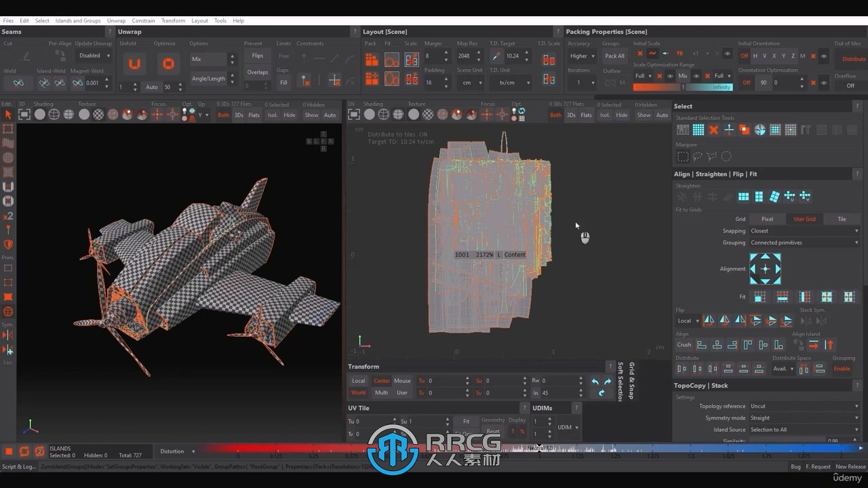This screenshot has height=488, width=868.
Task: Click the 3D viewport frame icon
Action: click(x=24, y=115)
